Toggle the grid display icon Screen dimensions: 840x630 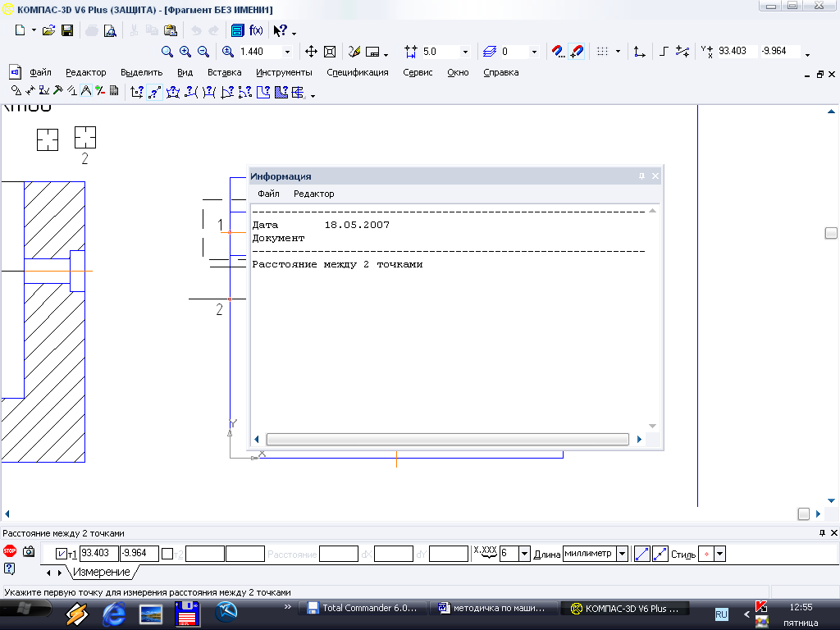click(x=603, y=52)
